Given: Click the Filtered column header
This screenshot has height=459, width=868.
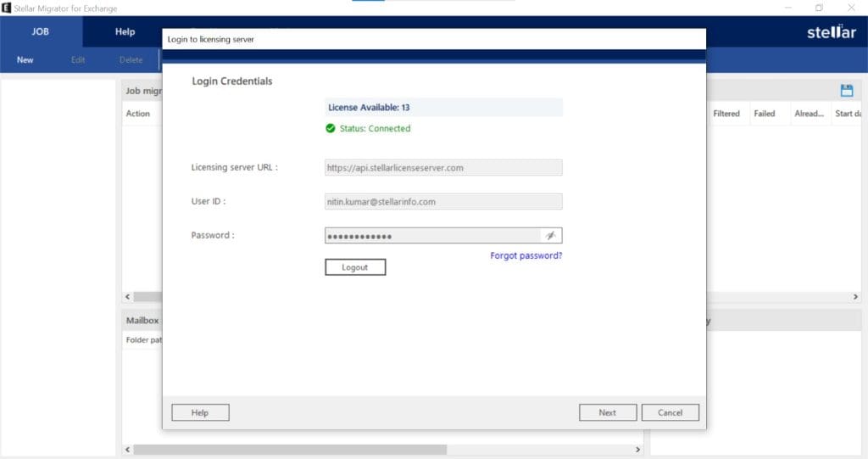Looking at the screenshot, I should click(726, 114).
